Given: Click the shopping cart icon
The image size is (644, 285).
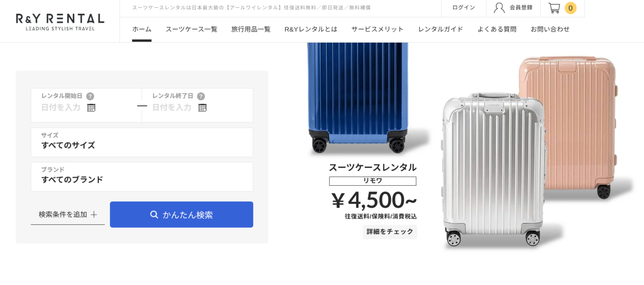Looking at the screenshot, I should [x=554, y=8].
